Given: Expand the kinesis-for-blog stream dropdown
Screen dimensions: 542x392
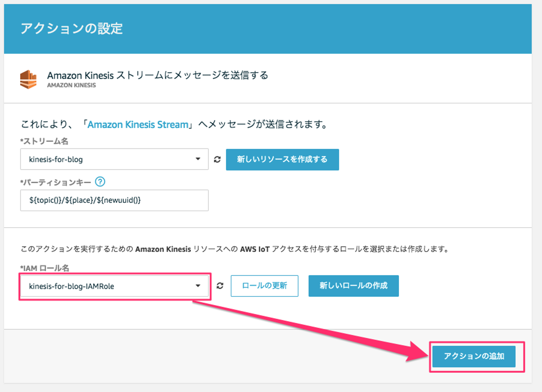Looking at the screenshot, I should (x=198, y=159).
